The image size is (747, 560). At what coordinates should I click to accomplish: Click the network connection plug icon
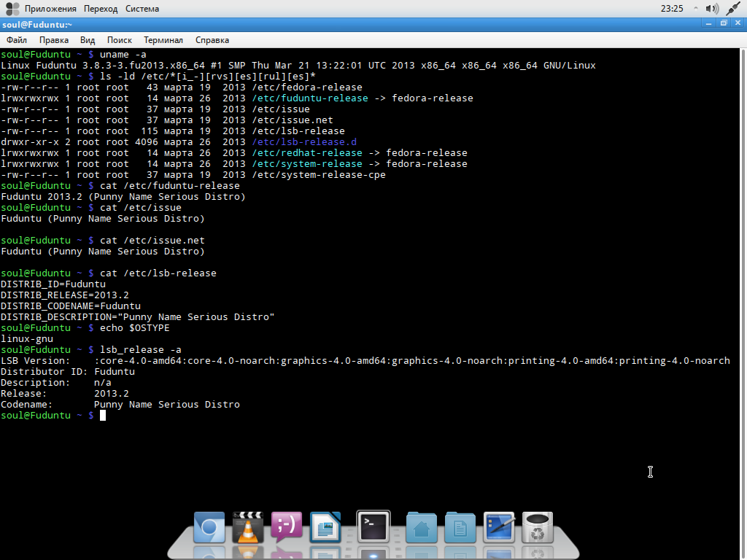(x=733, y=9)
